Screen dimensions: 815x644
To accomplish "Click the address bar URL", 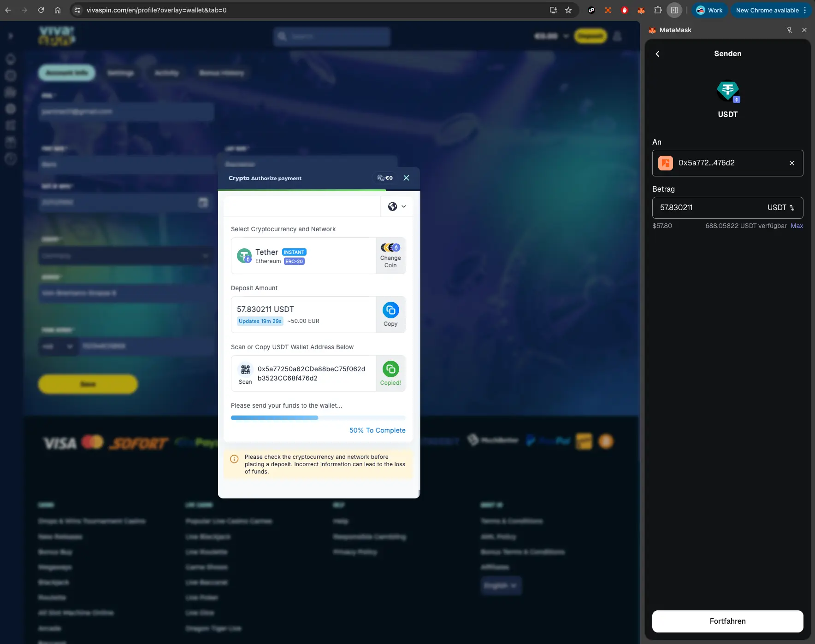I will (x=157, y=10).
